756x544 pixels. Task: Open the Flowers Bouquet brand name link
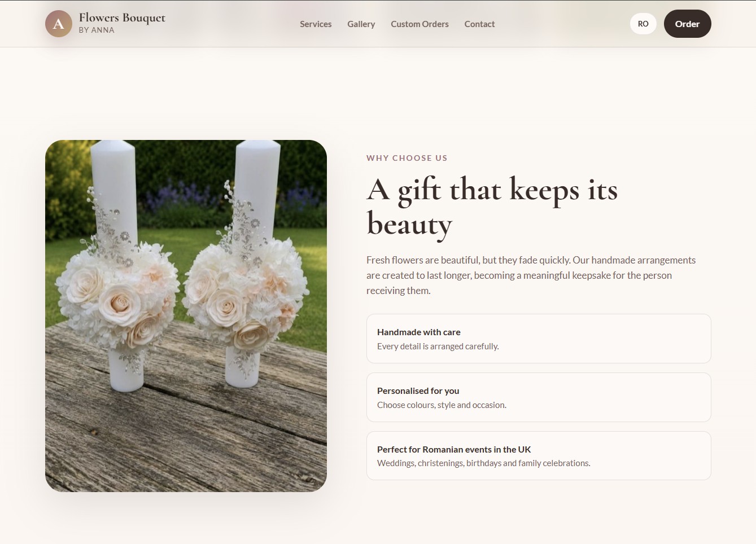coord(122,17)
